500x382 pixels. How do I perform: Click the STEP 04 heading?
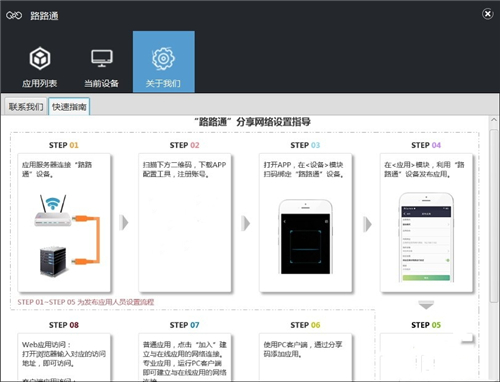click(x=426, y=145)
